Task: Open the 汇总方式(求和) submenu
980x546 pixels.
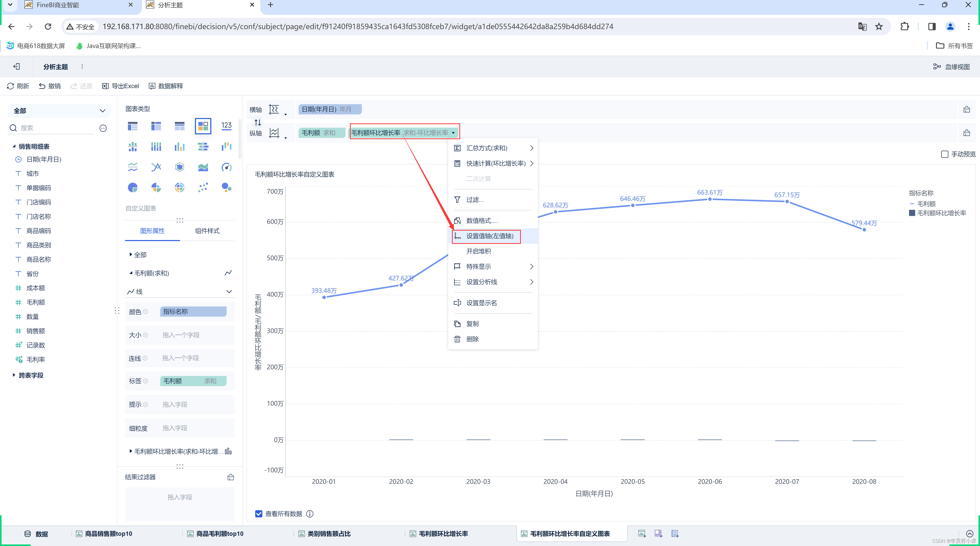Action: click(493, 148)
